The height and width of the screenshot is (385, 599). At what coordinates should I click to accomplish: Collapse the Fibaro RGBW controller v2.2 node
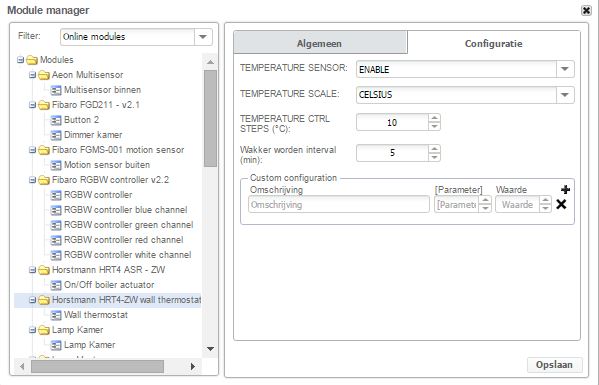[x=32, y=180]
